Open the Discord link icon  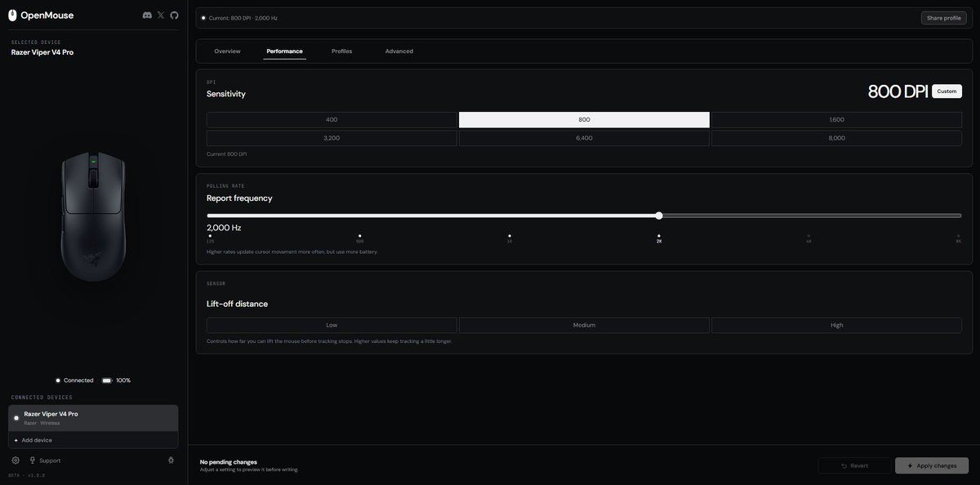(147, 15)
